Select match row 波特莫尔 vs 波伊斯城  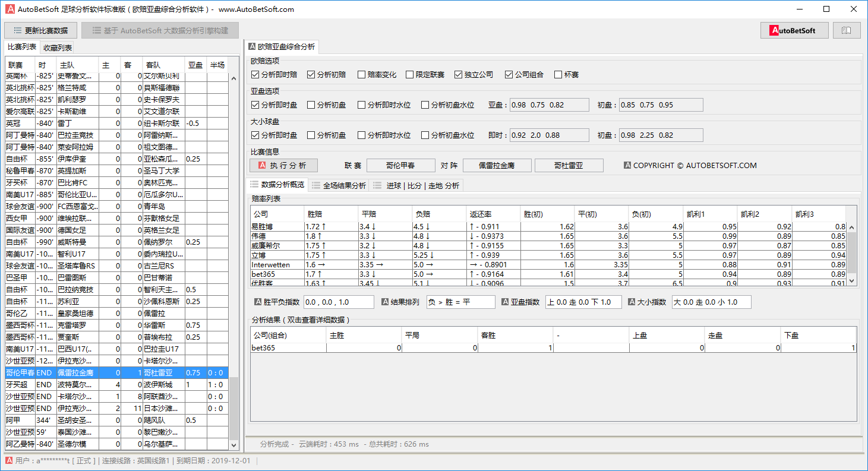pyautogui.click(x=116, y=385)
